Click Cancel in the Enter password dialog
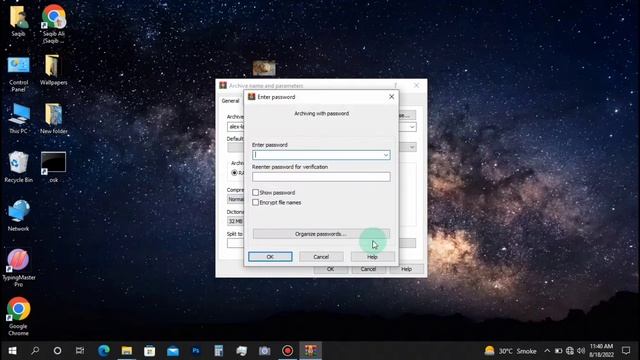The image size is (640, 360). tap(321, 257)
